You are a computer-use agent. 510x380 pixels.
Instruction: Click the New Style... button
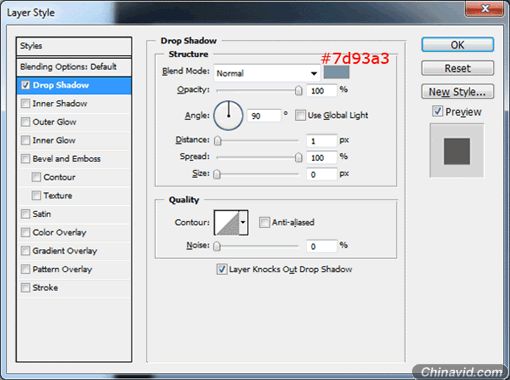pos(457,92)
